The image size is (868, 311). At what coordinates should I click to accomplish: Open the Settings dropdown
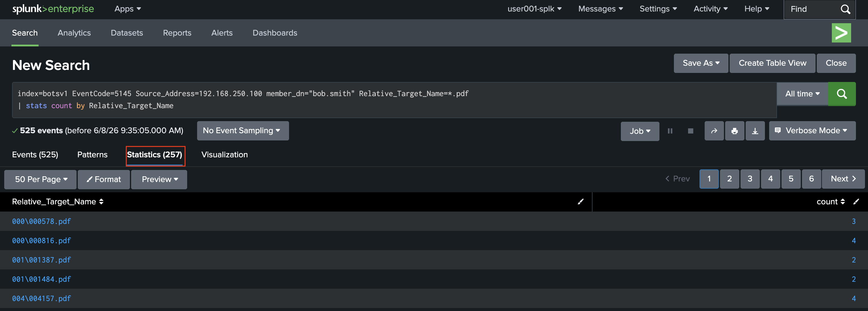coord(658,9)
